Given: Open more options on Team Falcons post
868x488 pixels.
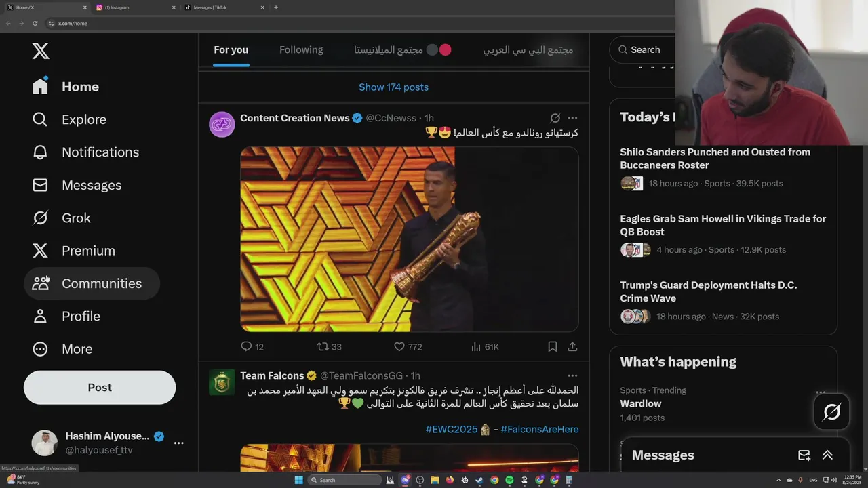Looking at the screenshot, I should [572, 375].
